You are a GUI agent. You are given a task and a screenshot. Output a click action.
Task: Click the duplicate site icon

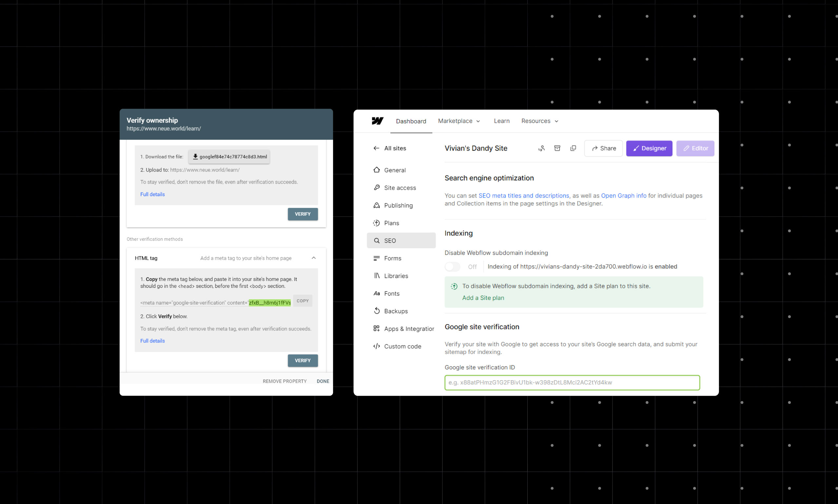573,148
